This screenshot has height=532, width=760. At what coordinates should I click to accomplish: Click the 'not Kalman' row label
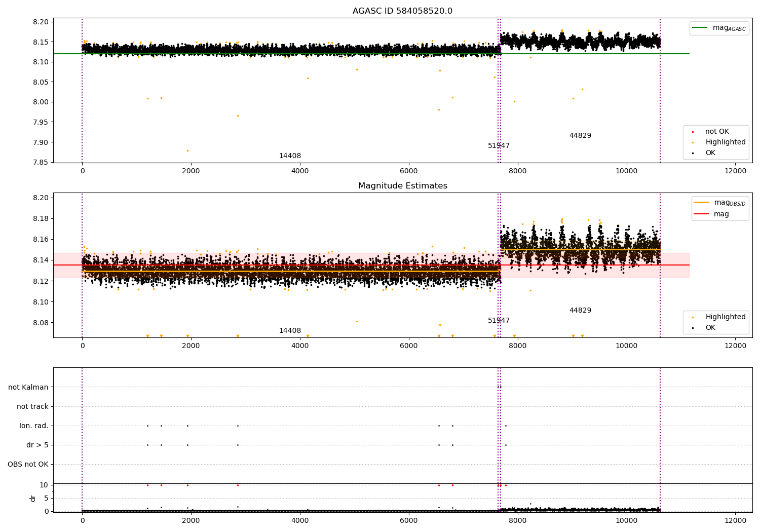click(28, 387)
